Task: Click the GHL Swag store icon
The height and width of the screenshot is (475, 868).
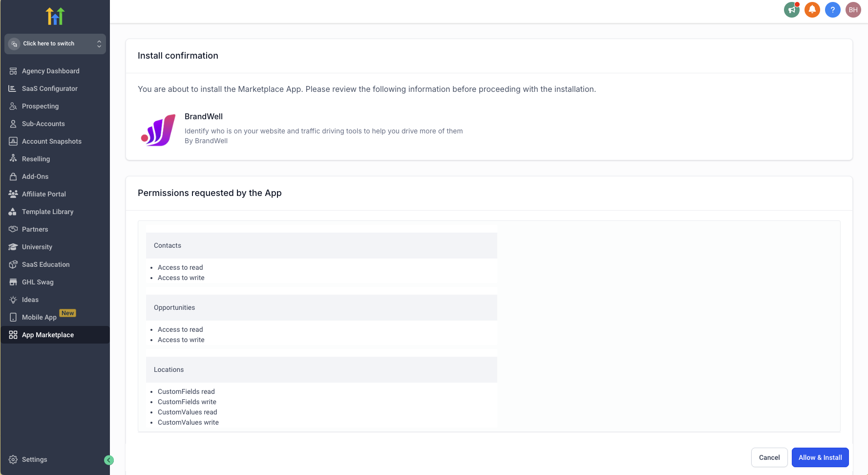Action: click(13, 282)
